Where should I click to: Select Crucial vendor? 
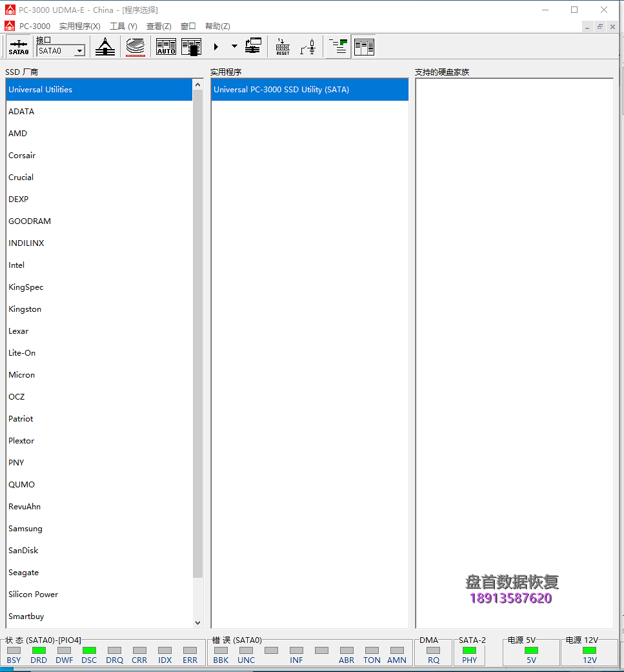[99, 178]
